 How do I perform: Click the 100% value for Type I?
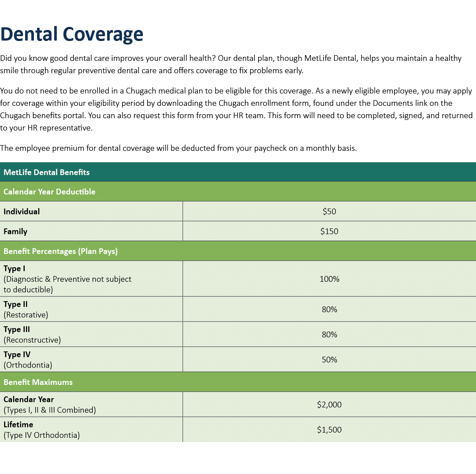click(329, 279)
